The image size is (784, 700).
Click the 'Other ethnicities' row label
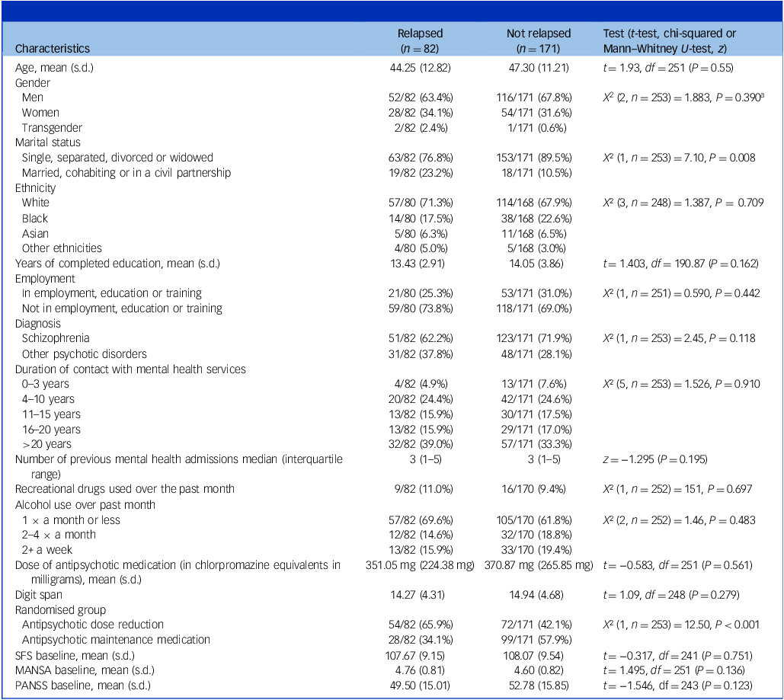pos(62,248)
